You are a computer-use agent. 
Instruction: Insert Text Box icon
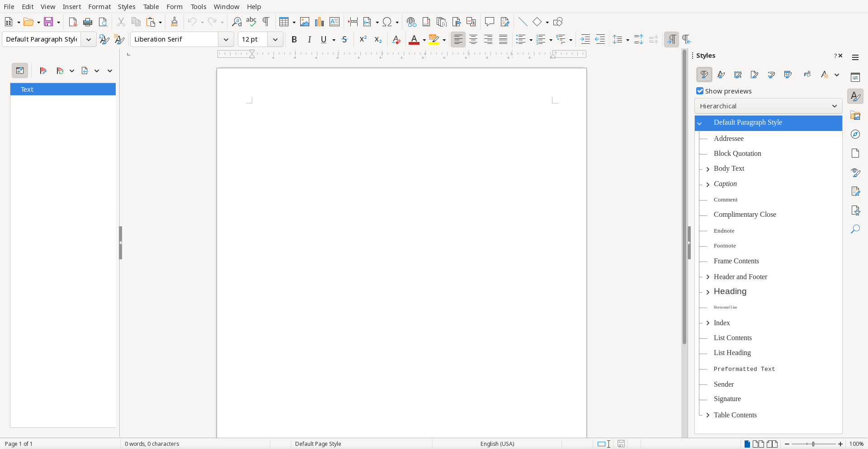(335, 22)
